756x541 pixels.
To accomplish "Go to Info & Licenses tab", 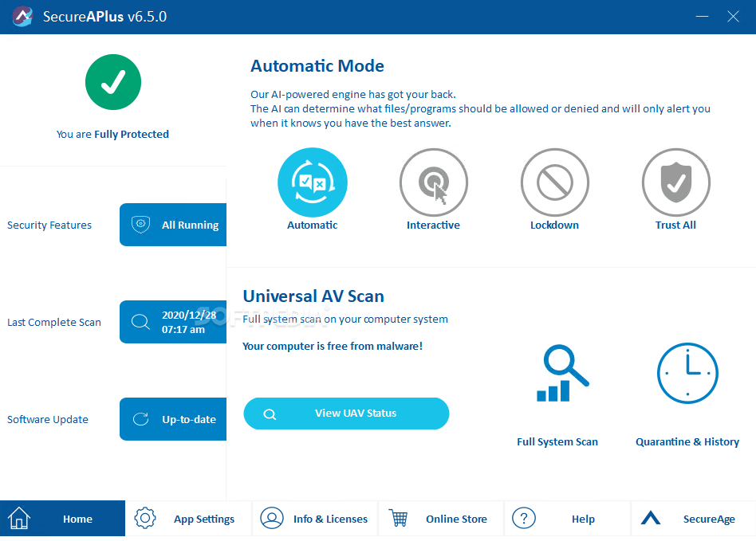I will pos(315,519).
